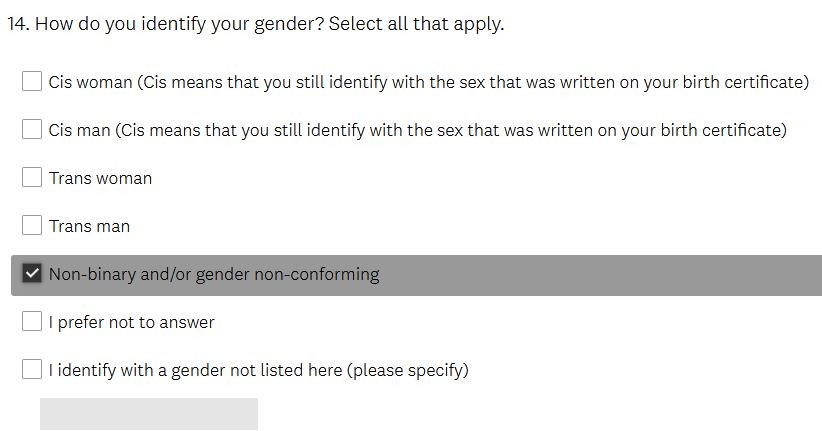Viewport: 822px width, 431px height.
Task: Click the words 'Cis woman' in first option
Action: point(90,82)
